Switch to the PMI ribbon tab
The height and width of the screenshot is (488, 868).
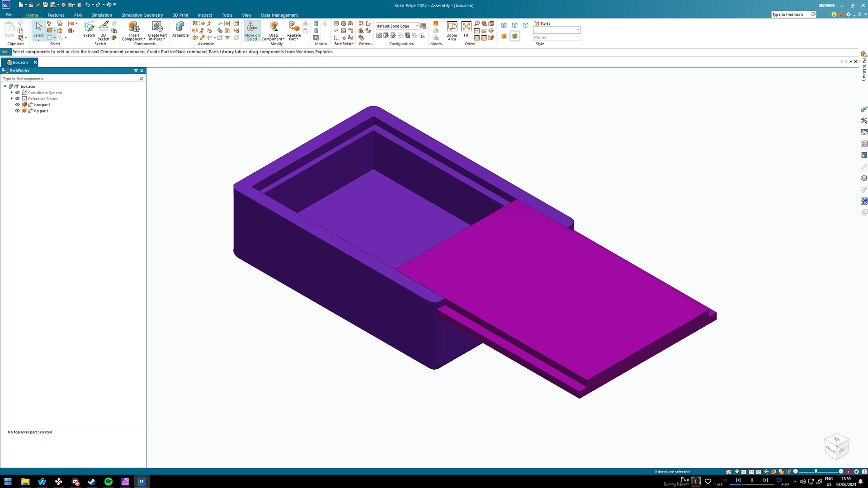78,15
